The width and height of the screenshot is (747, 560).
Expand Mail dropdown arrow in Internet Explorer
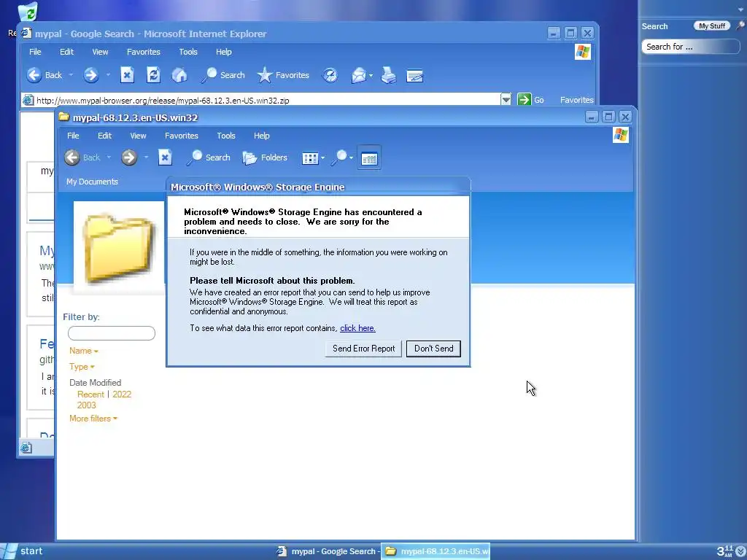[x=371, y=76]
